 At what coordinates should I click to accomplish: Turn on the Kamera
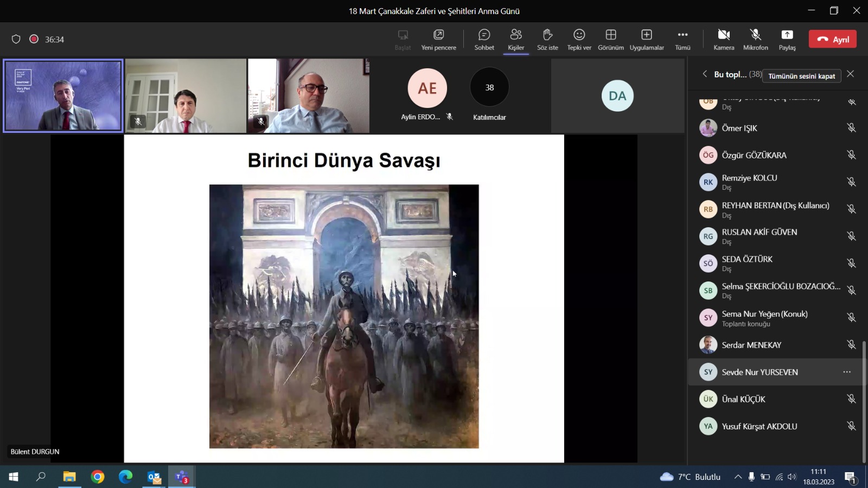point(724,40)
